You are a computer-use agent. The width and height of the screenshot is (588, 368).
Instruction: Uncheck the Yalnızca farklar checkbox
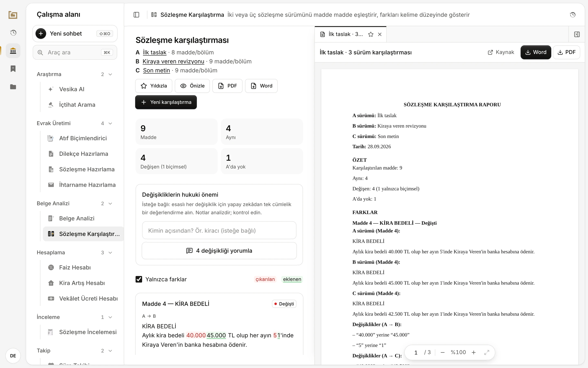click(x=139, y=279)
